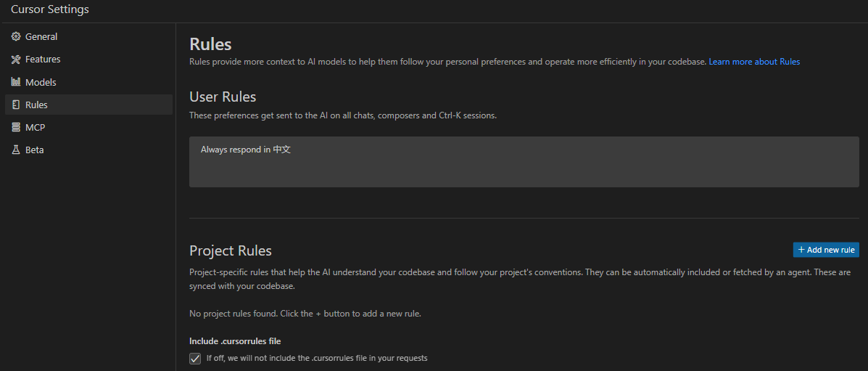
Task: Select the Rules sidebar item
Action: 88,105
